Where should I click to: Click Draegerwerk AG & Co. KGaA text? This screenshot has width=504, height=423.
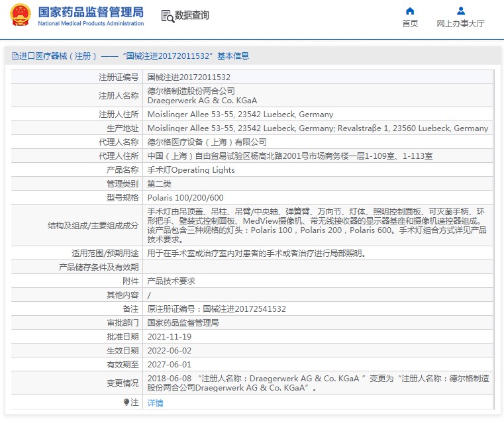(202, 101)
